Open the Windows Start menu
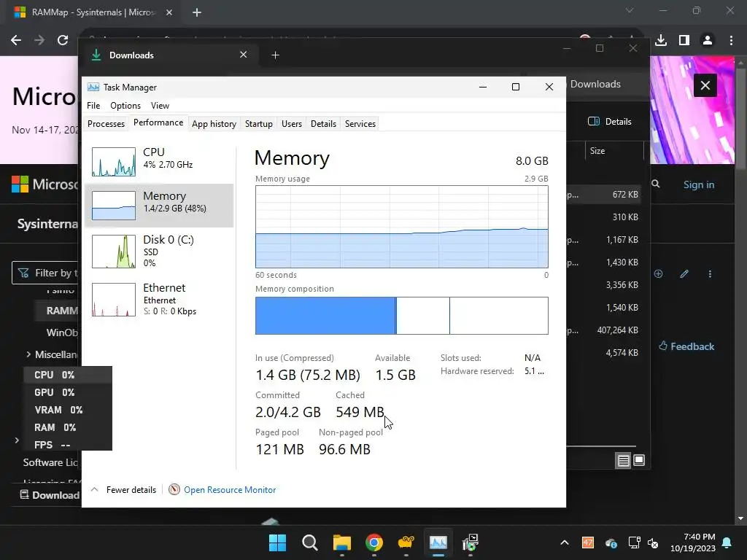Screen dimensions: 747x560 [277, 542]
